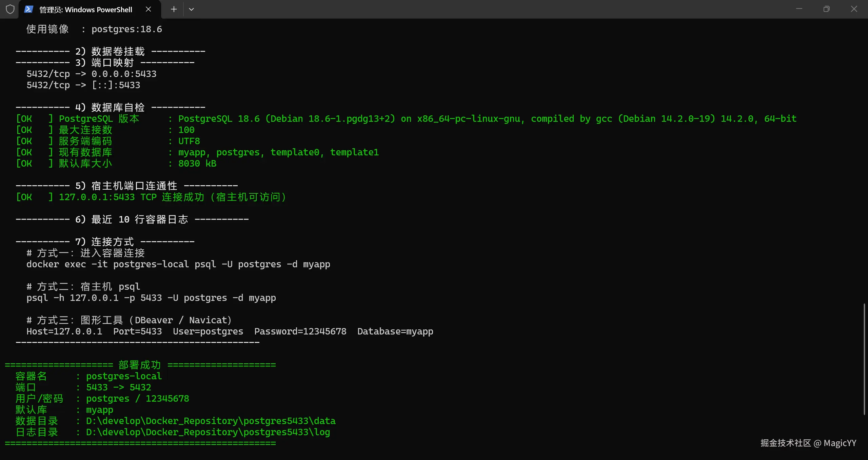Viewport: 868px width, 460px height.
Task: Click the psql -h 127.0.0.1 -p 5433 command
Action: 151,298
